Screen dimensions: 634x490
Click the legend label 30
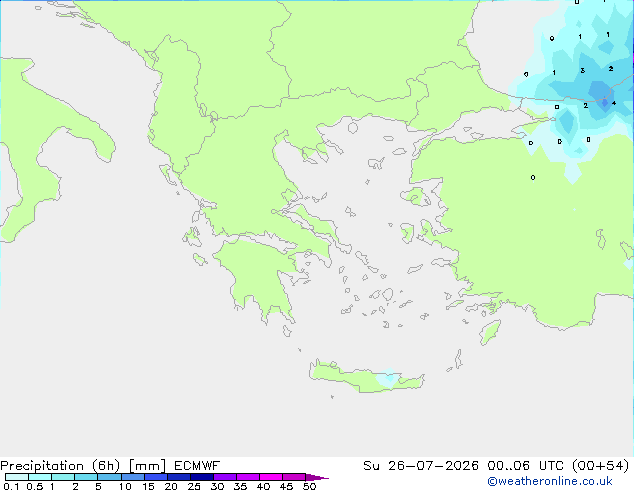217,486
